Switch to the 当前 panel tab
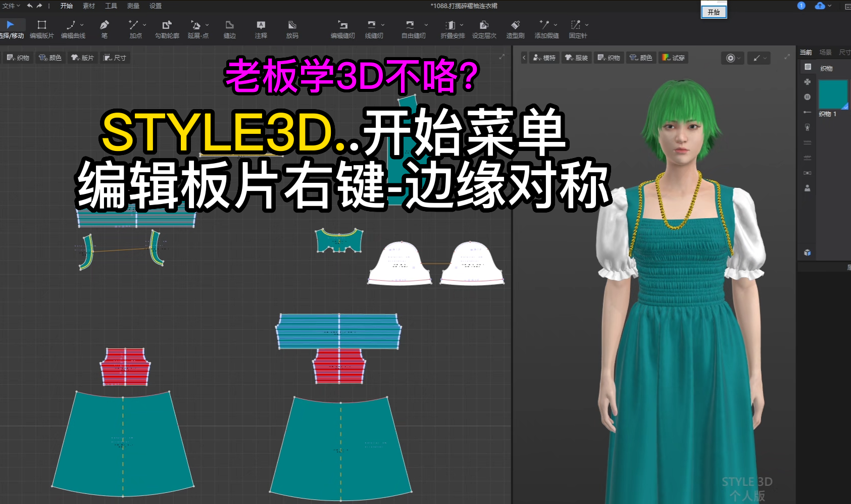Viewport: 851px width, 504px height. pyautogui.click(x=806, y=52)
